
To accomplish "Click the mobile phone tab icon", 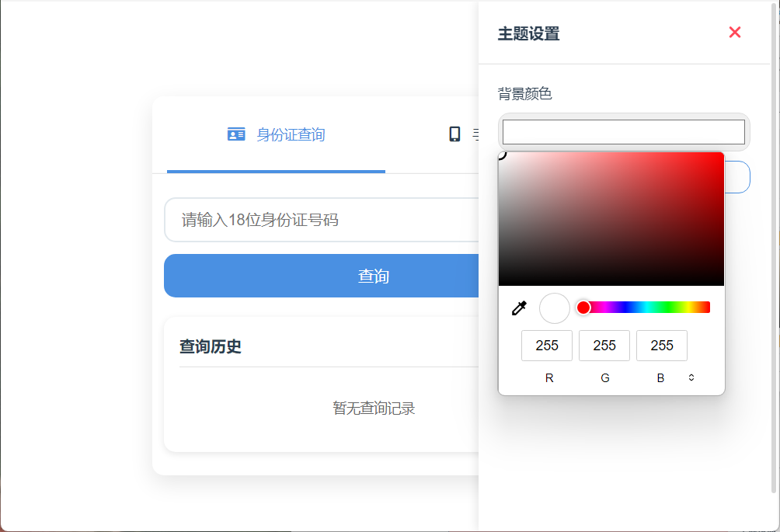I will [x=454, y=134].
